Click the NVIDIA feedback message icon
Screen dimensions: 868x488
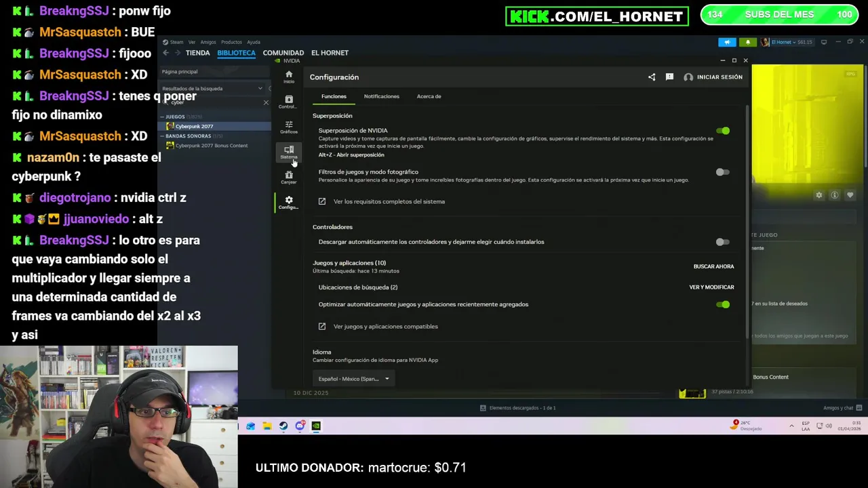669,77
